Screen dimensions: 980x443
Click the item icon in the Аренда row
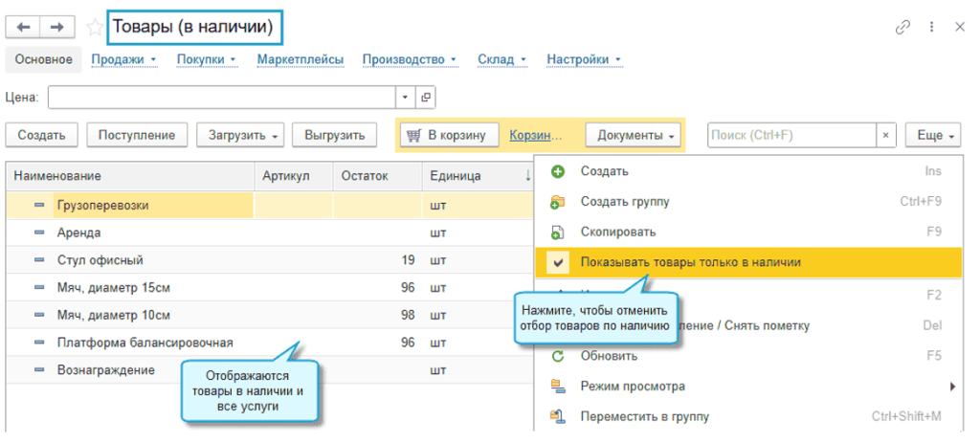click(38, 233)
